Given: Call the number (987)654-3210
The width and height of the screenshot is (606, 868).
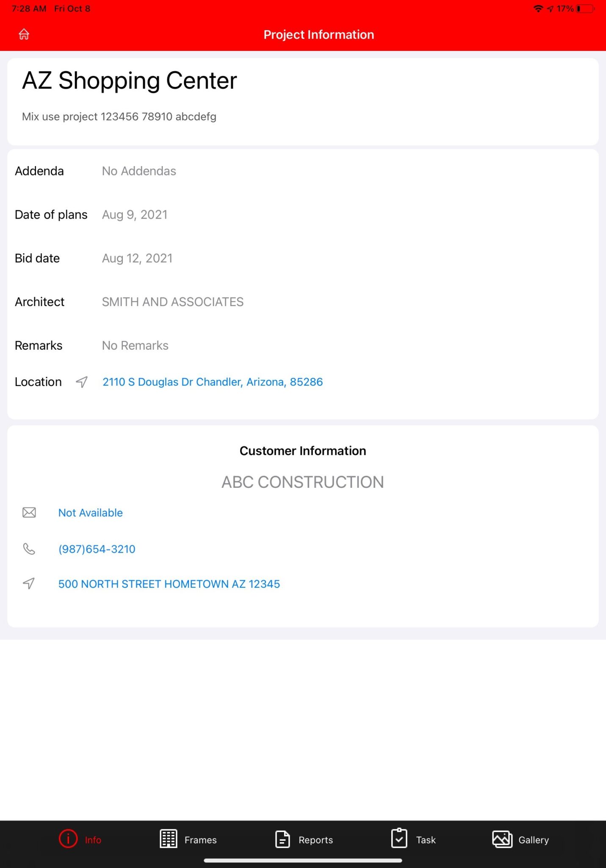Looking at the screenshot, I should tap(97, 549).
